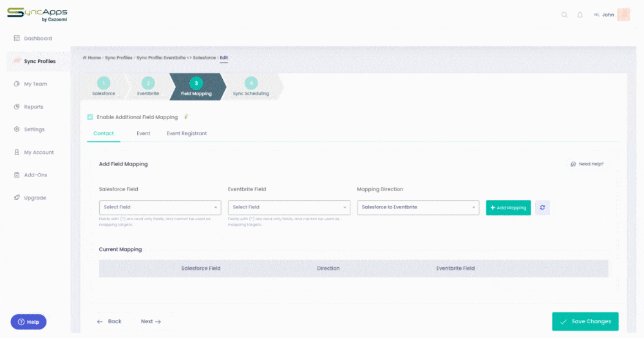Viewport: 644px width, 338px height.
Task: Click the Next button
Action: pos(151,321)
